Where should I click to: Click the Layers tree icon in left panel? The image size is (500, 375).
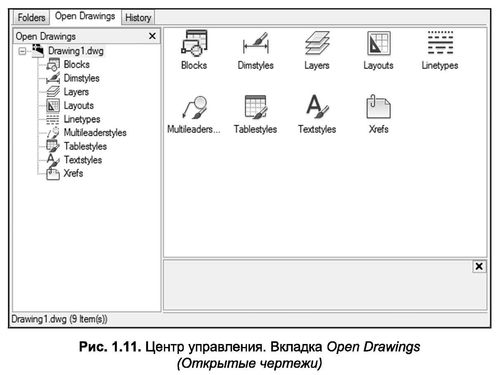coord(53,92)
